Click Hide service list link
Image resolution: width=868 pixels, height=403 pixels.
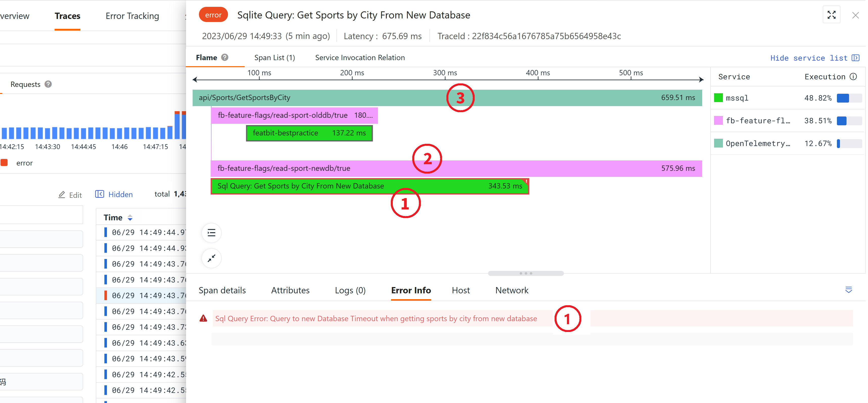pyautogui.click(x=814, y=58)
